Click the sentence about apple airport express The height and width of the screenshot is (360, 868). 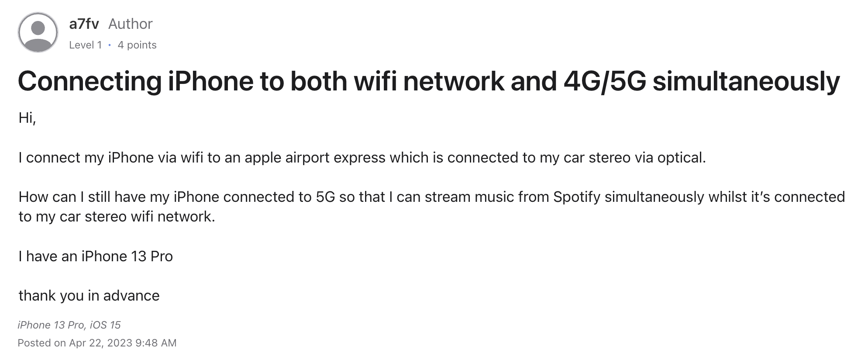362,158
